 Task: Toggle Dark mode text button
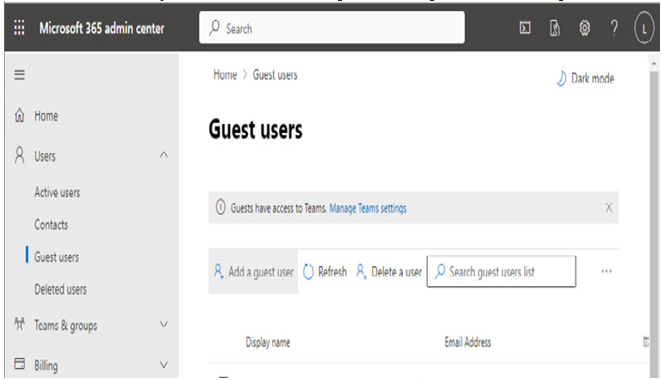pyautogui.click(x=592, y=78)
